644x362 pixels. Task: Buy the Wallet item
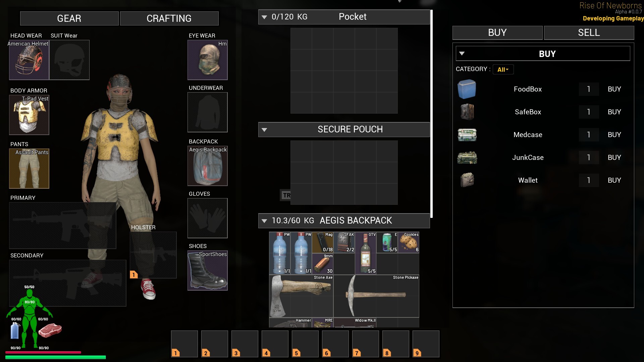(x=614, y=180)
